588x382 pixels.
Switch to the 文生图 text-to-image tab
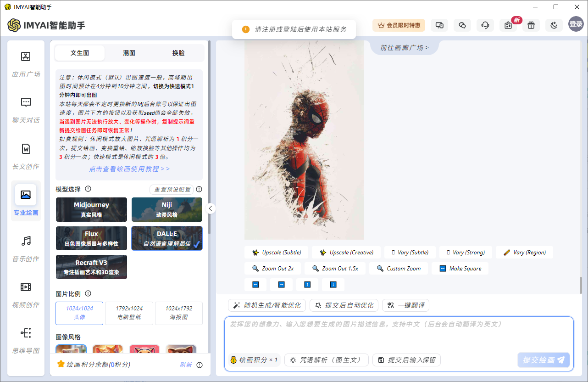click(80, 53)
